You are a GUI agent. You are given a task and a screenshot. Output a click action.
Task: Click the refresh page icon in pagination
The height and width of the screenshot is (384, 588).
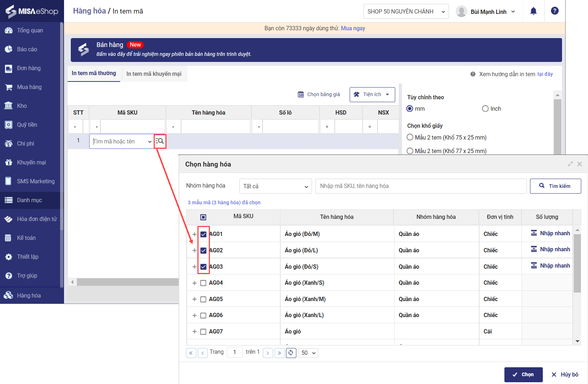click(291, 353)
